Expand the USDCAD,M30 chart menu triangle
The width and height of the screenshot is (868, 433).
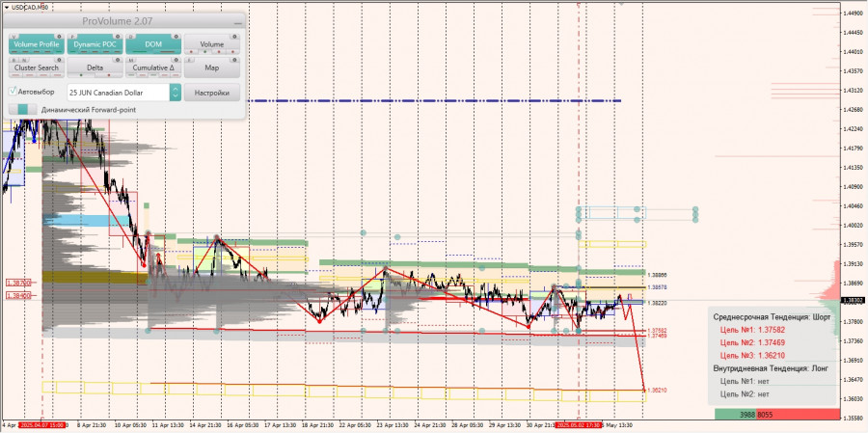click(x=6, y=7)
